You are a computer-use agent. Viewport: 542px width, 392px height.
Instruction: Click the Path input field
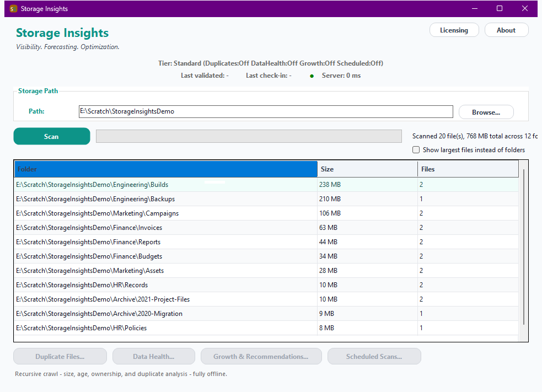pyautogui.click(x=266, y=111)
